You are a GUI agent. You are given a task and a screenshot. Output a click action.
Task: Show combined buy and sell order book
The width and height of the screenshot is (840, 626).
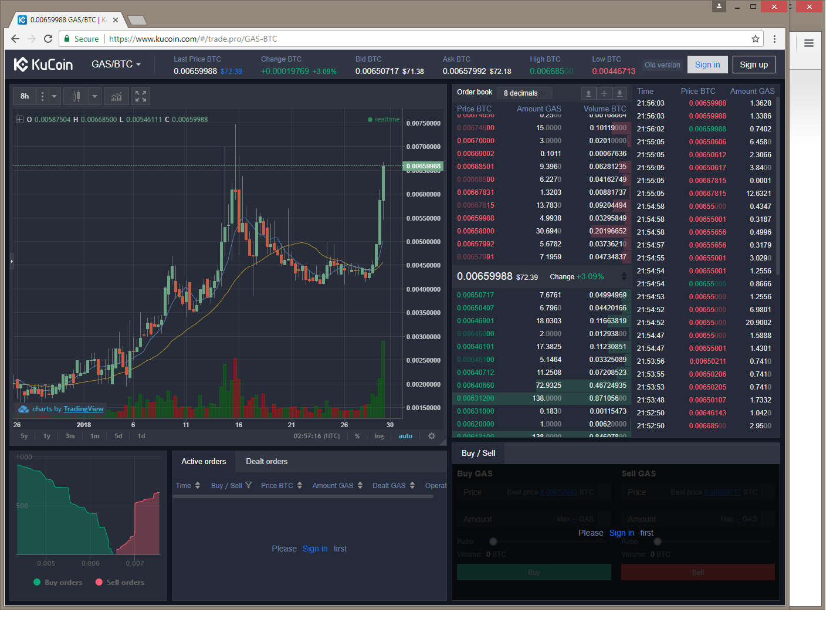pos(604,93)
